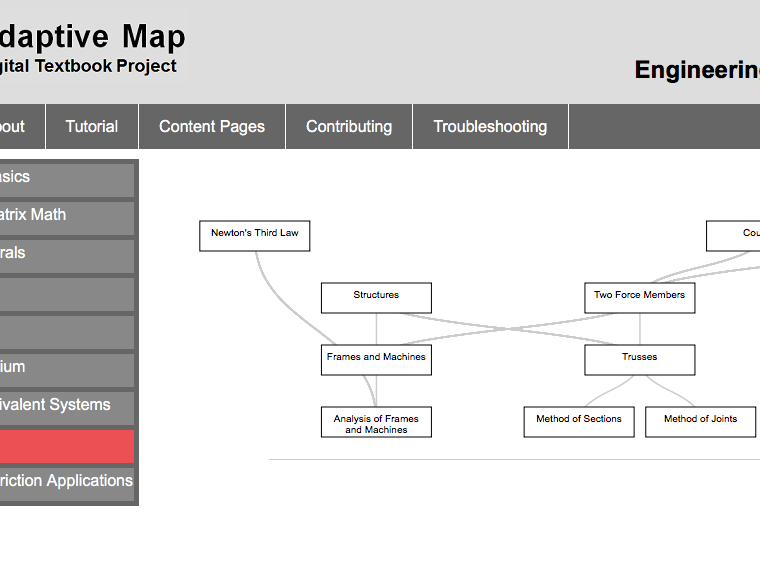Select the sidebar category ending in 'rals'
Image resolution: width=760 pixels, height=570 pixels.
click(66, 256)
